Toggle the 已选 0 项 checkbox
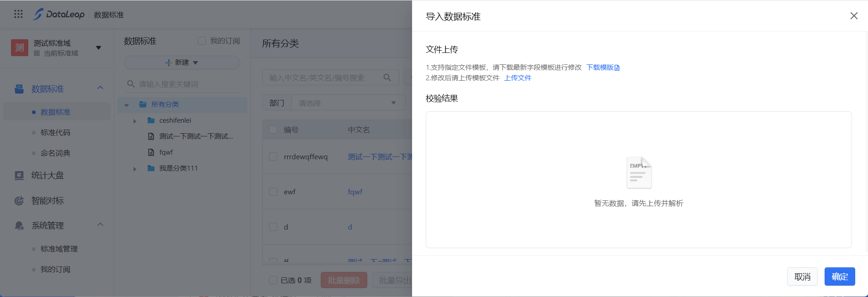The width and height of the screenshot is (868, 297). tap(273, 280)
